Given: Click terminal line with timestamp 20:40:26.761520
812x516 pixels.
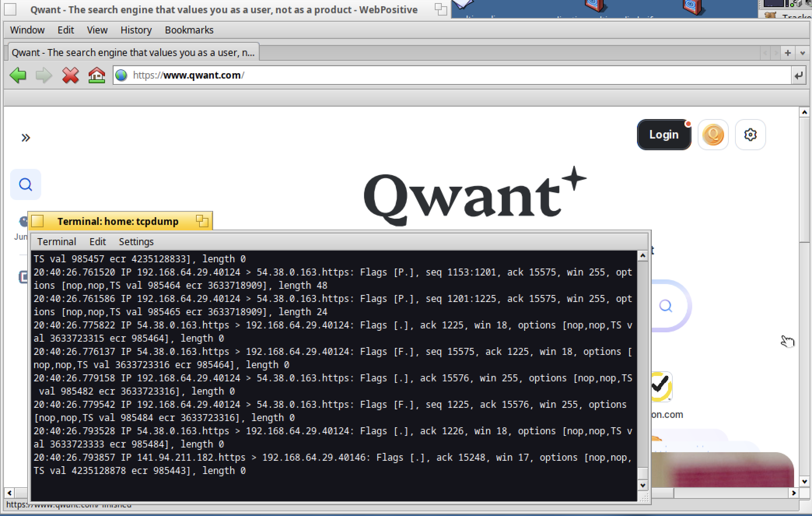Looking at the screenshot, I should point(333,279).
